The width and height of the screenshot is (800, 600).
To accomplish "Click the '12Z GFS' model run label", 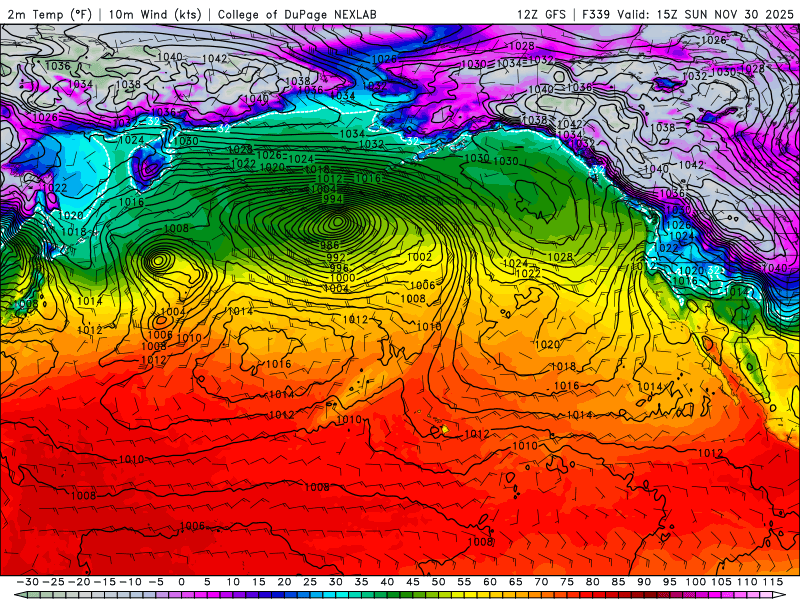I will 541,14.
